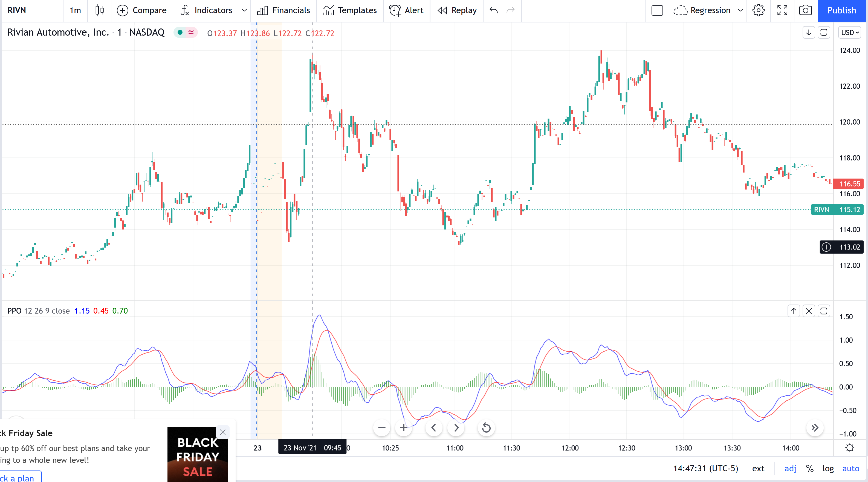Image resolution: width=868 pixels, height=482 pixels.
Task: Click the 124.00 price axis label
Action: 849,50
